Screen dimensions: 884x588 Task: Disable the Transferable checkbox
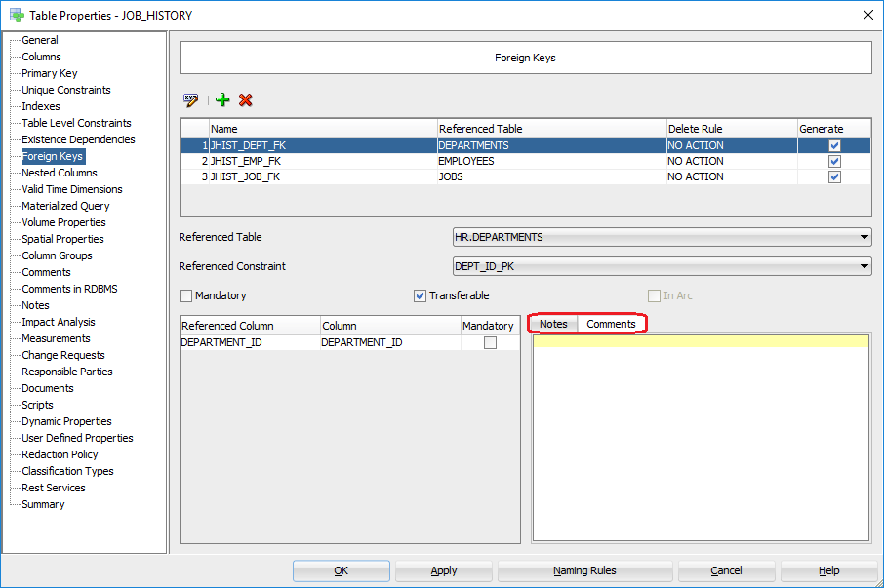[420, 295]
